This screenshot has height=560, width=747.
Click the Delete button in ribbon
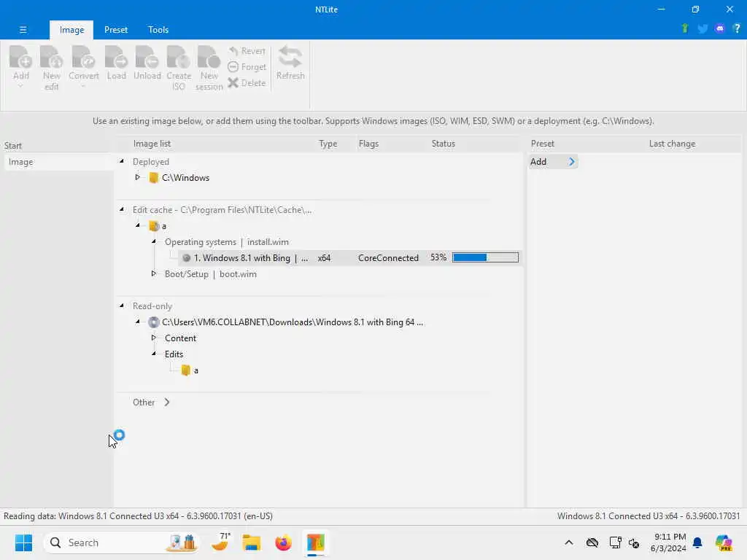click(x=247, y=83)
